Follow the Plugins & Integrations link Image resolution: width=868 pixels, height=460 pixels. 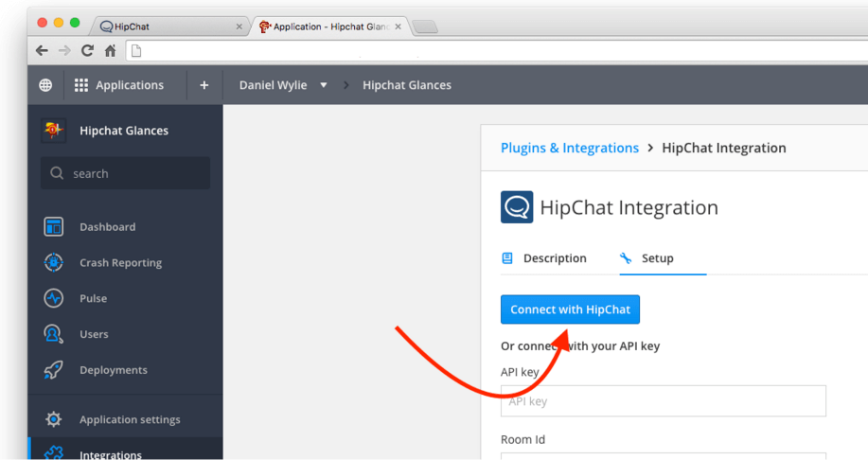point(570,148)
